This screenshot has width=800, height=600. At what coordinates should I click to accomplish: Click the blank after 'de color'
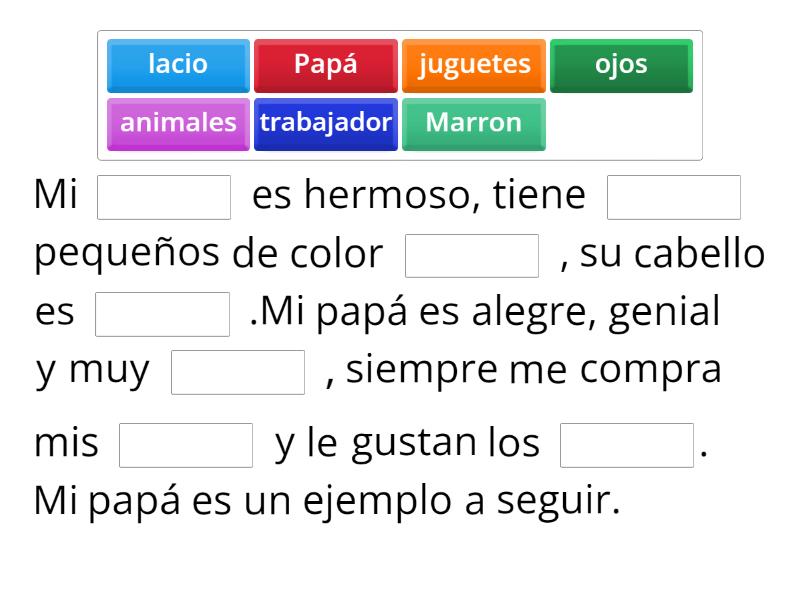point(471,256)
